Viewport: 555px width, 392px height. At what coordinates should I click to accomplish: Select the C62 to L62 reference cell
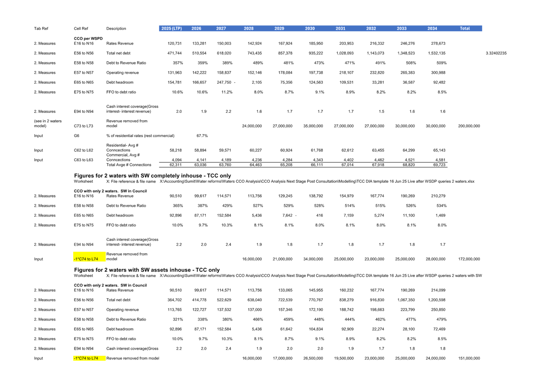83,150
